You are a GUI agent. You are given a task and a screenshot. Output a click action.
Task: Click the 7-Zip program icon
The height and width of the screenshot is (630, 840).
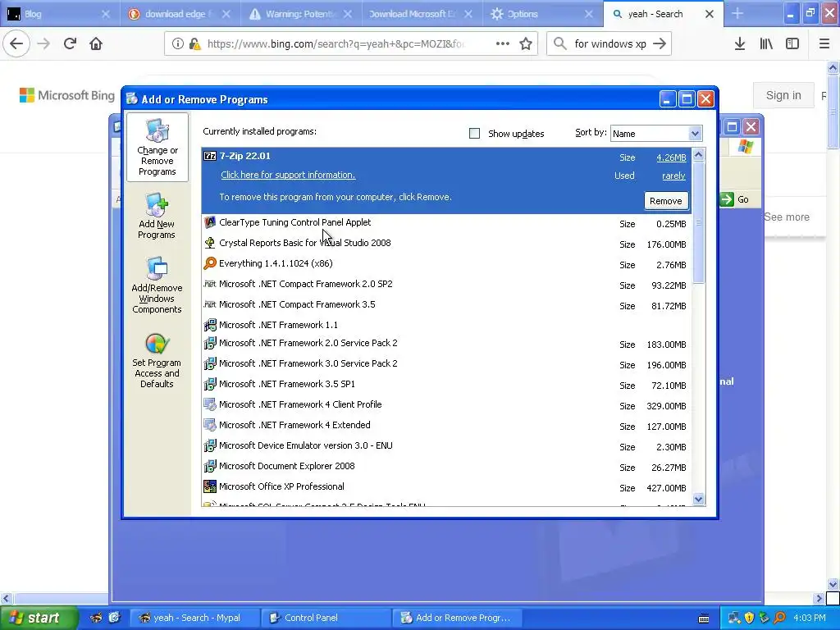tap(210, 157)
